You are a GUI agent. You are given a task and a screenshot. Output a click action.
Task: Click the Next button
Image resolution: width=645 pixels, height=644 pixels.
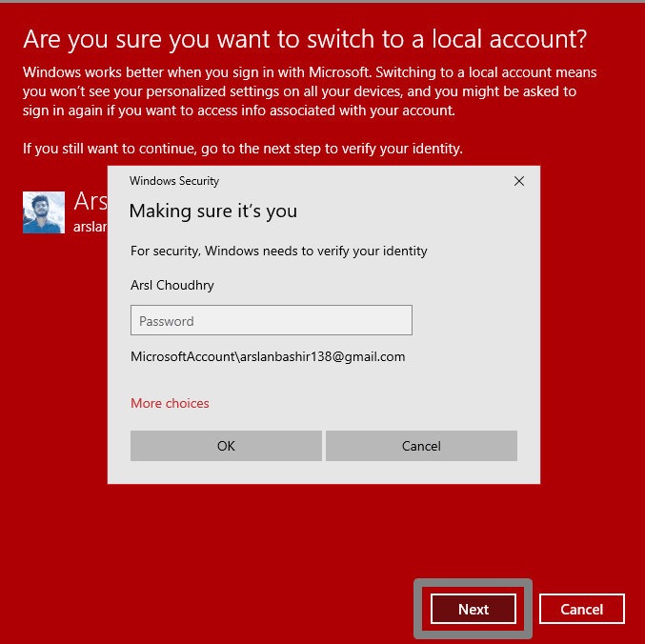click(473, 610)
